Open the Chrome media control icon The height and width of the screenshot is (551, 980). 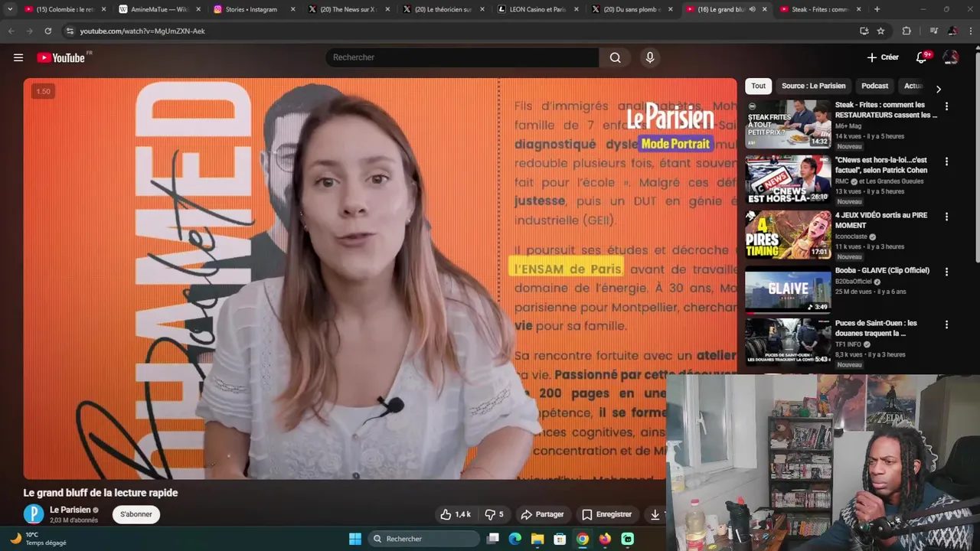tap(933, 31)
